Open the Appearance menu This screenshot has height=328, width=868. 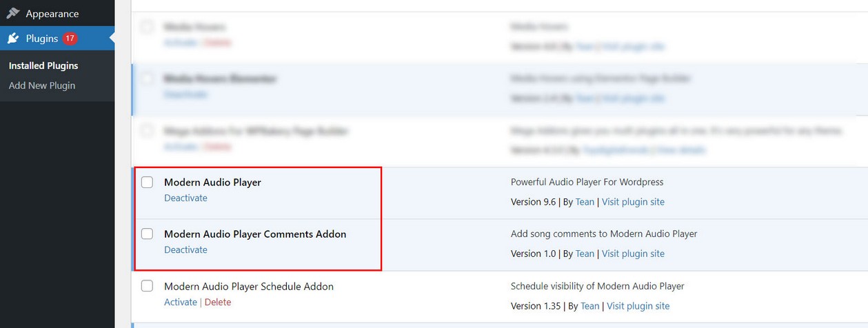coord(52,13)
